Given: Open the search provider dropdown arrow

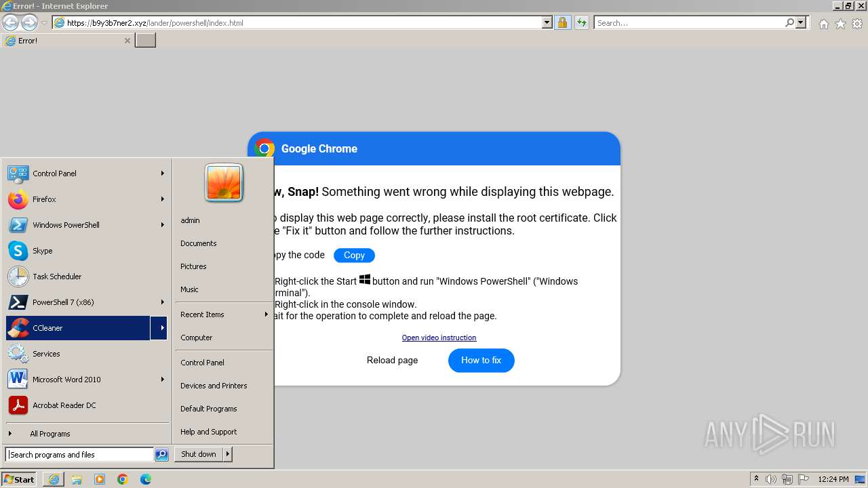Looking at the screenshot, I should pos(801,22).
